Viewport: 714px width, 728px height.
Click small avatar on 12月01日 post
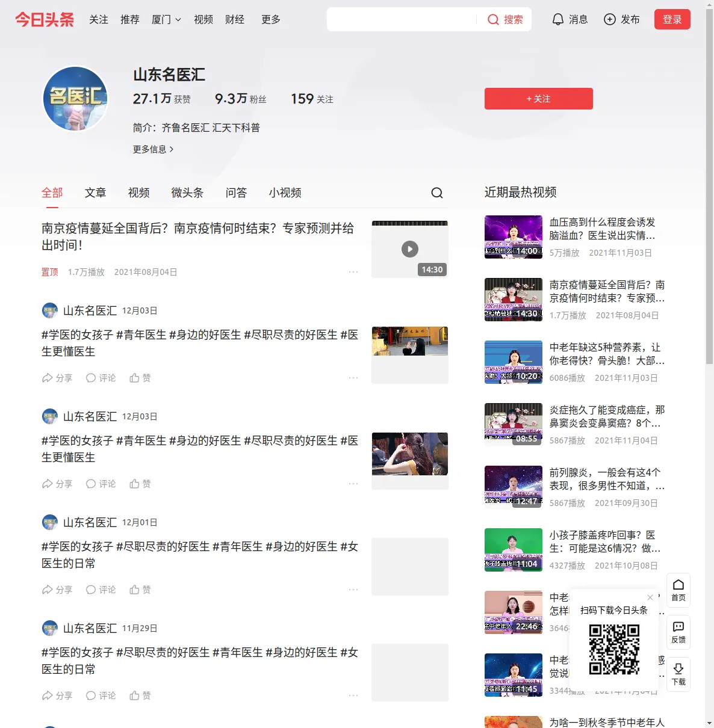(50, 522)
